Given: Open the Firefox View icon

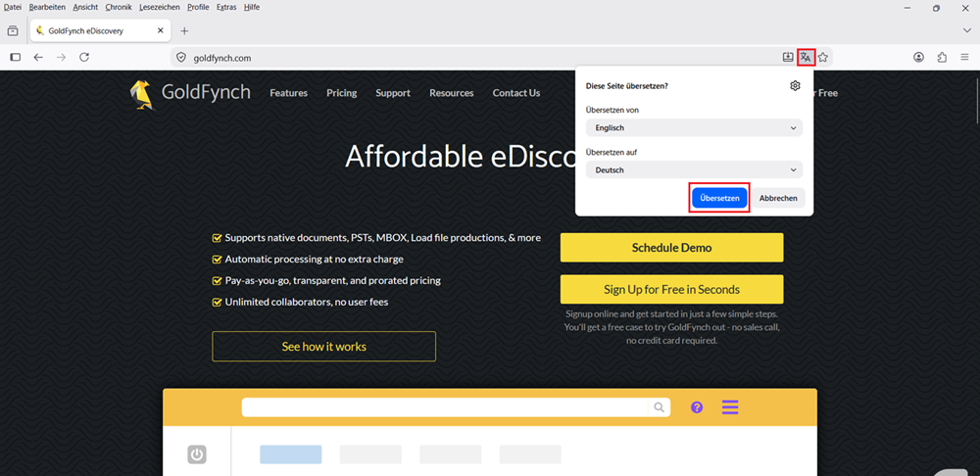Looking at the screenshot, I should point(13,30).
